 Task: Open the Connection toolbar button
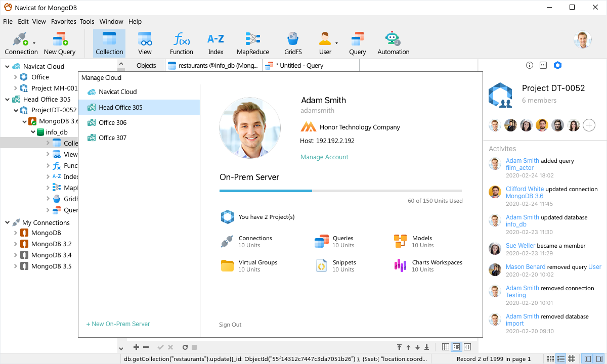click(21, 43)
